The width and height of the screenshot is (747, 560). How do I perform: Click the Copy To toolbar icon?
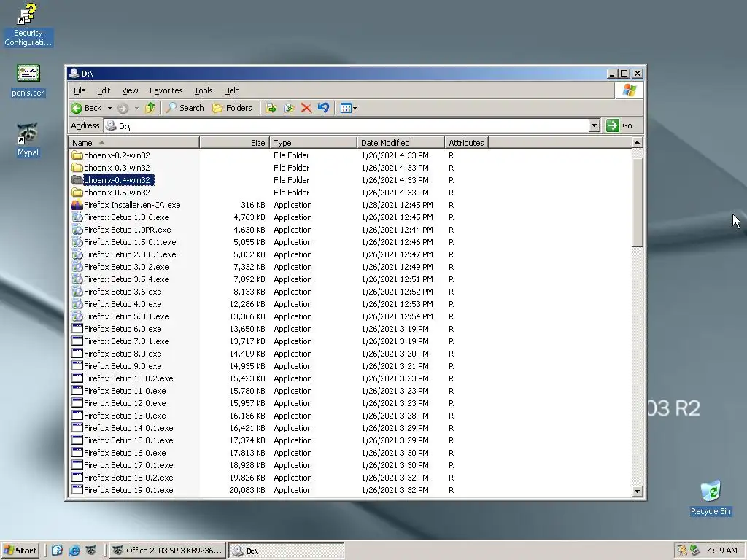coord(289,108)
